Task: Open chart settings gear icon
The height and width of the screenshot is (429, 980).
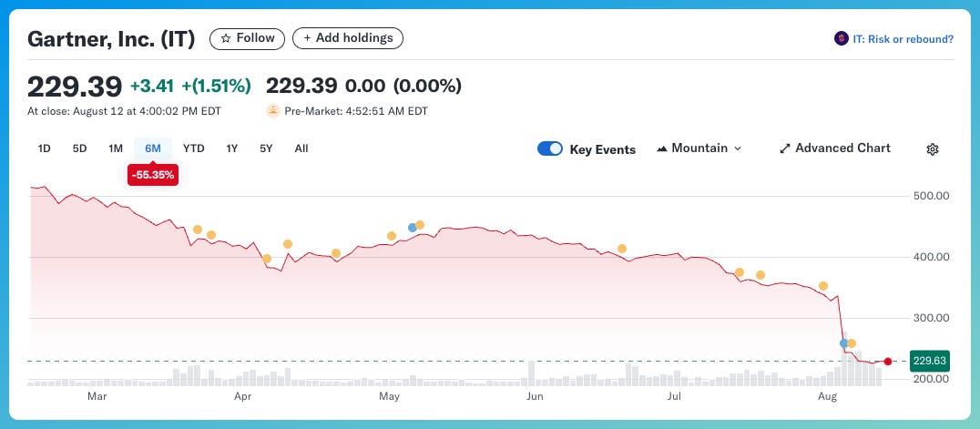Action: pos(933,148)
